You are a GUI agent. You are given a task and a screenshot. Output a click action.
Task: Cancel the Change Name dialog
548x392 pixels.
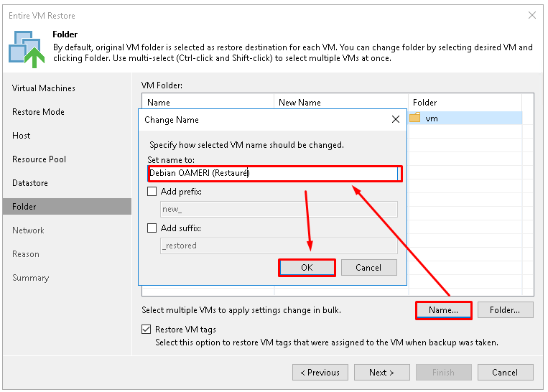tap(368, 268)
